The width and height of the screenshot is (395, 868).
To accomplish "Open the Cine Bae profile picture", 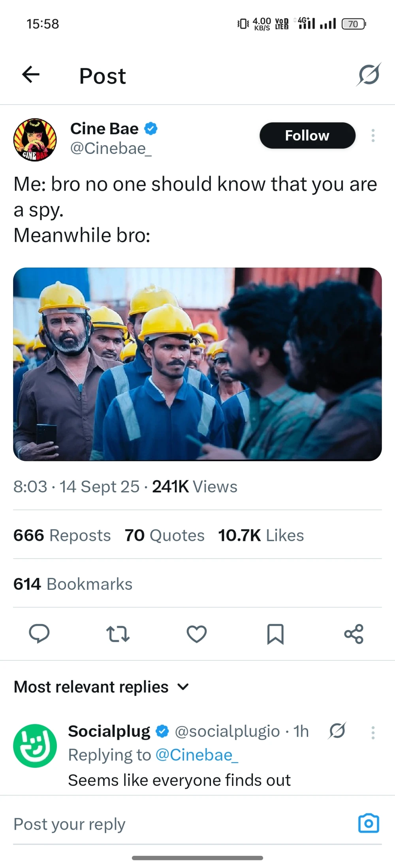I will [x=35, y=140].
